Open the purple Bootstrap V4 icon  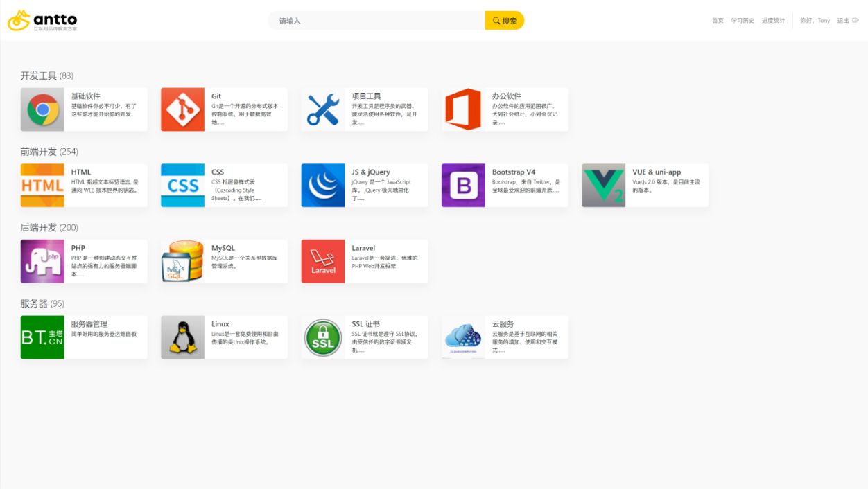(463, 186)
